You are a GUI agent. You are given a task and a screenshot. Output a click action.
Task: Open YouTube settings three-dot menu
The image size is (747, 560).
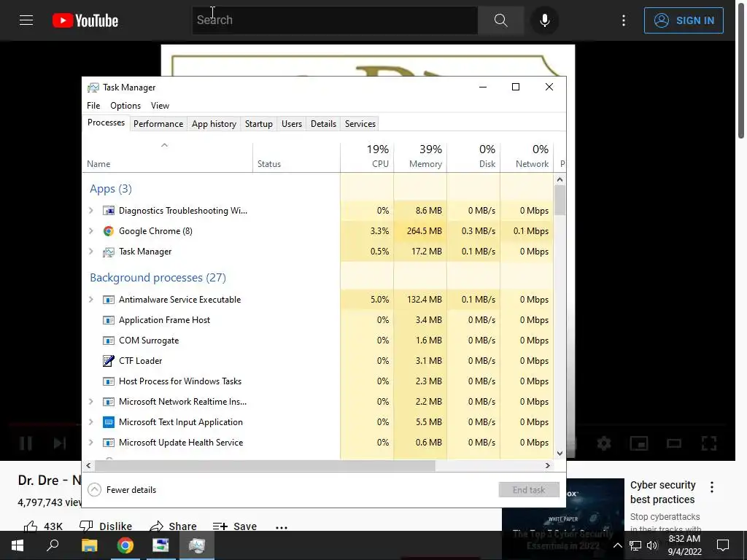pos(623,20)
